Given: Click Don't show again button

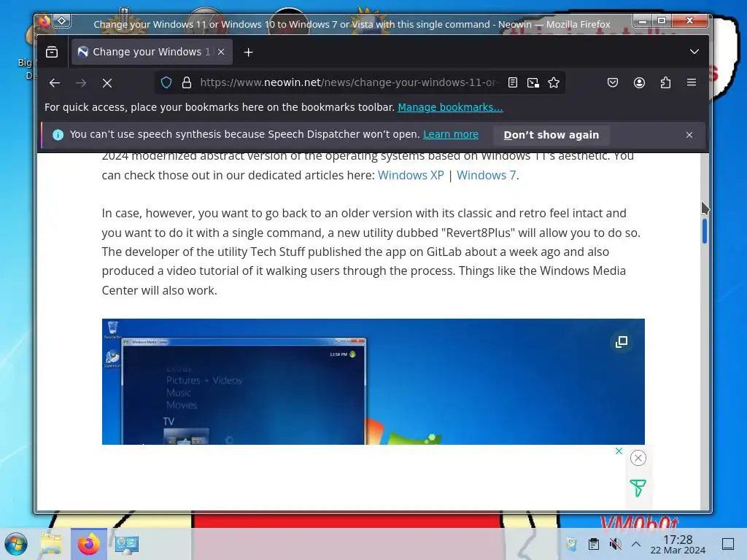Looking at the screenshot, I should coord(551,135).
